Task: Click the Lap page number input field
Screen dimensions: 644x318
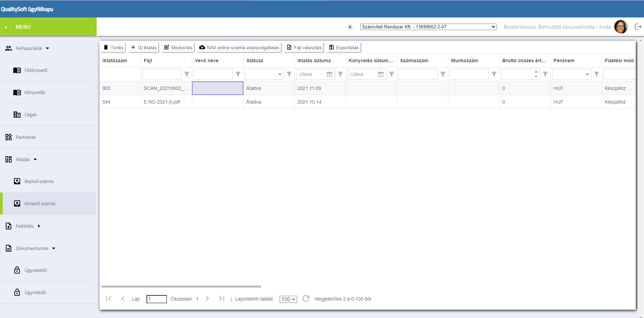Action: point(156,299)
